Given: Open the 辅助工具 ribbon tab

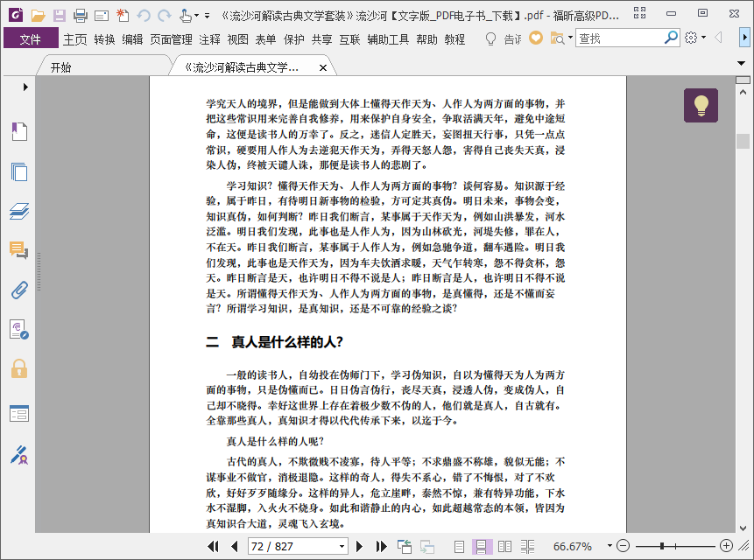Looking at the screenshot, I should (x=388, y=38).
